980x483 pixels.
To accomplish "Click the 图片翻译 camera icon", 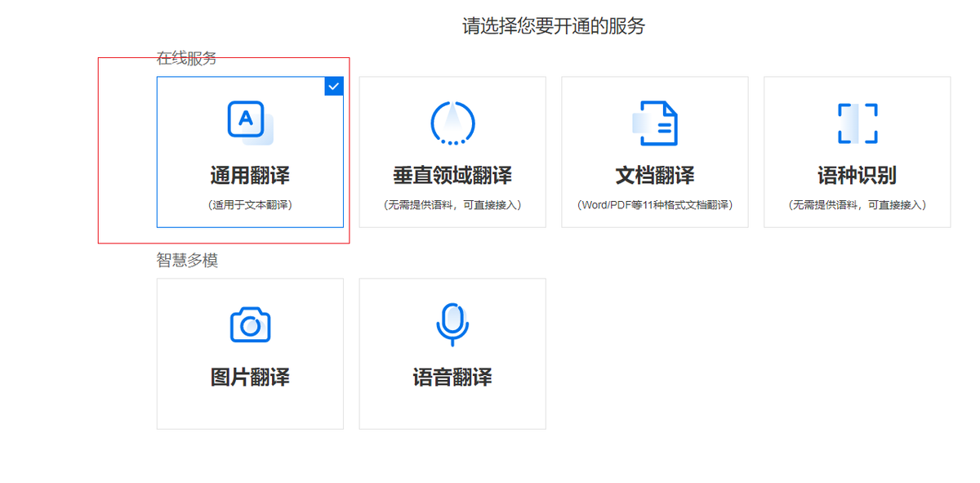I will 250,324.
